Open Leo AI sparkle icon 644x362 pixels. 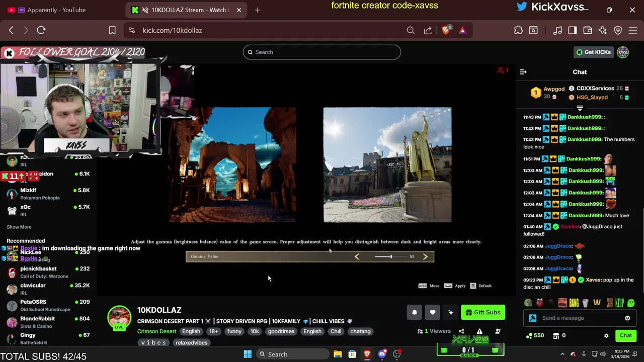[x=603, y=30]
